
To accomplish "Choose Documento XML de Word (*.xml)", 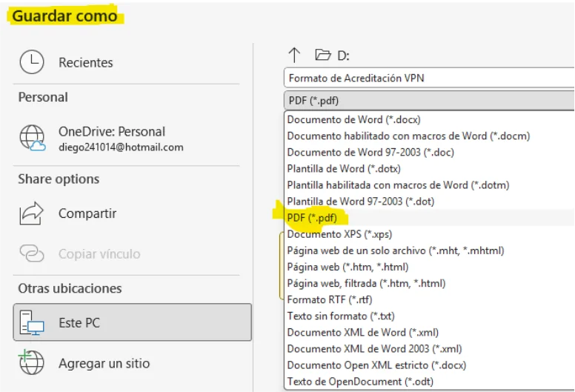I will pos(430,332).
